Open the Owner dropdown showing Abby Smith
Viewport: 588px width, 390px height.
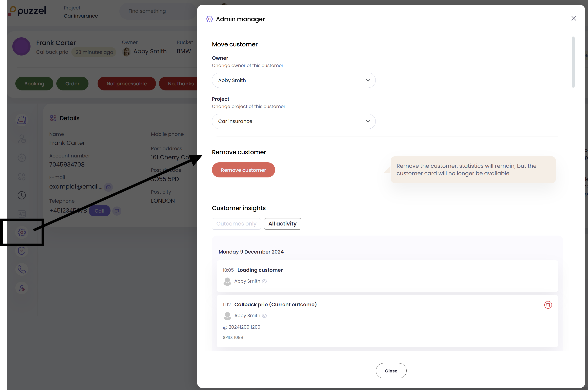(x=293, y=80)
